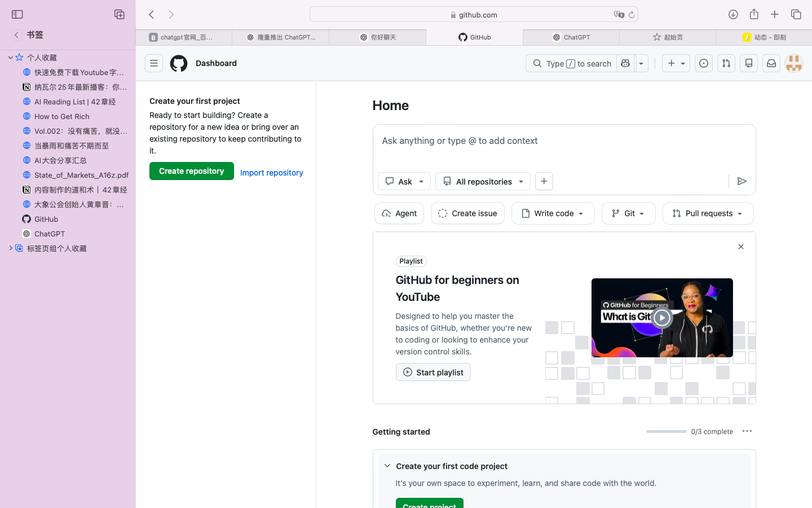Click the Import repository link
The height and width of the screenshot is (508, 812).
(272, 173)
